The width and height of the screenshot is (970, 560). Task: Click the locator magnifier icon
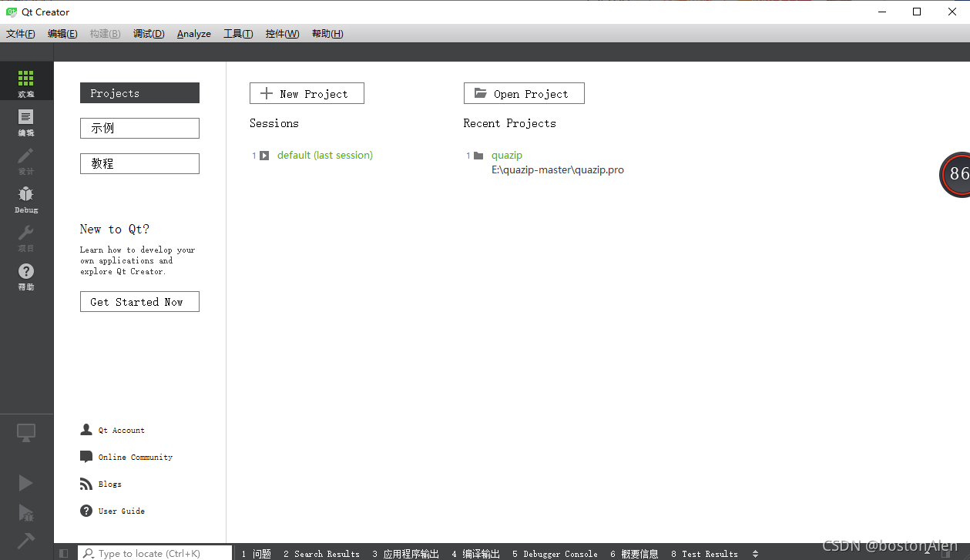tap(89, 553)
